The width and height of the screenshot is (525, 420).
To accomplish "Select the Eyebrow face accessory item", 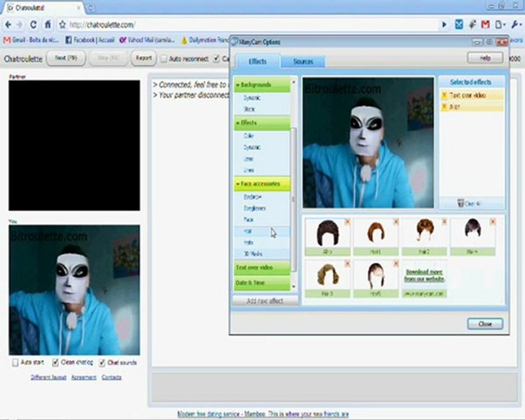I will (253, 197).
